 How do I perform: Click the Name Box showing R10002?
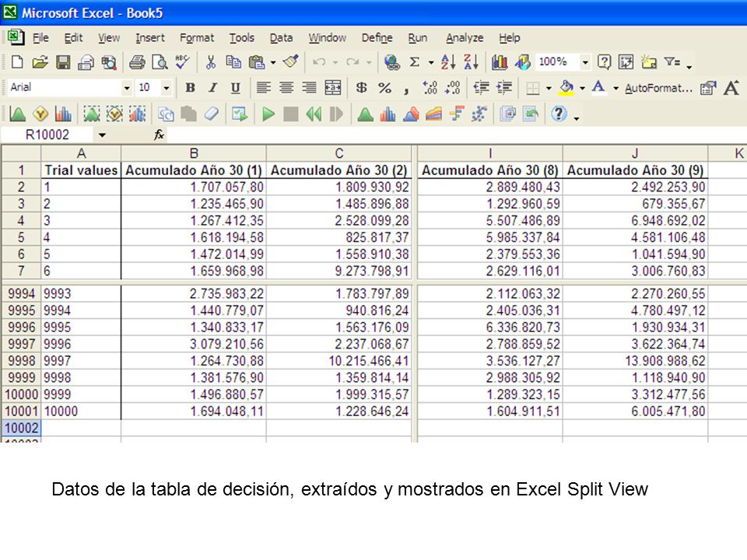pos(47,135)
